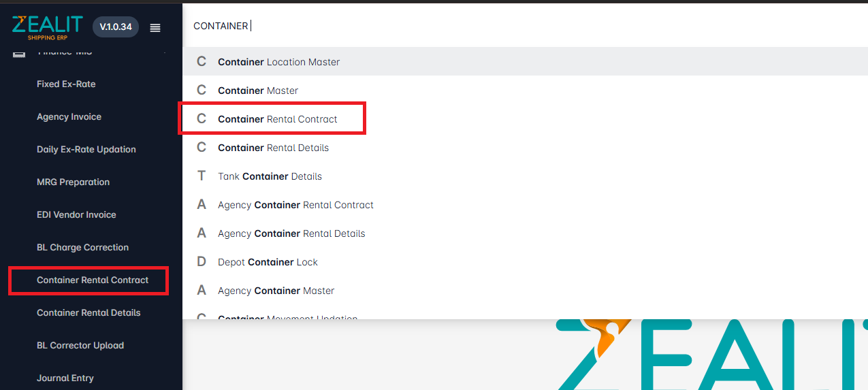The width and height of the screenshot is (868, 390).
Task: Click the Zealit Shipping ERP logo
Action: pyautogui.click(x=47, y=27)
